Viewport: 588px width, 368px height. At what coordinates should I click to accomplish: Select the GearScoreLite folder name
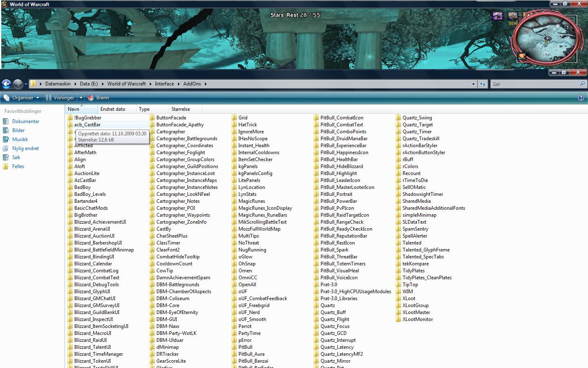[171, 361]
